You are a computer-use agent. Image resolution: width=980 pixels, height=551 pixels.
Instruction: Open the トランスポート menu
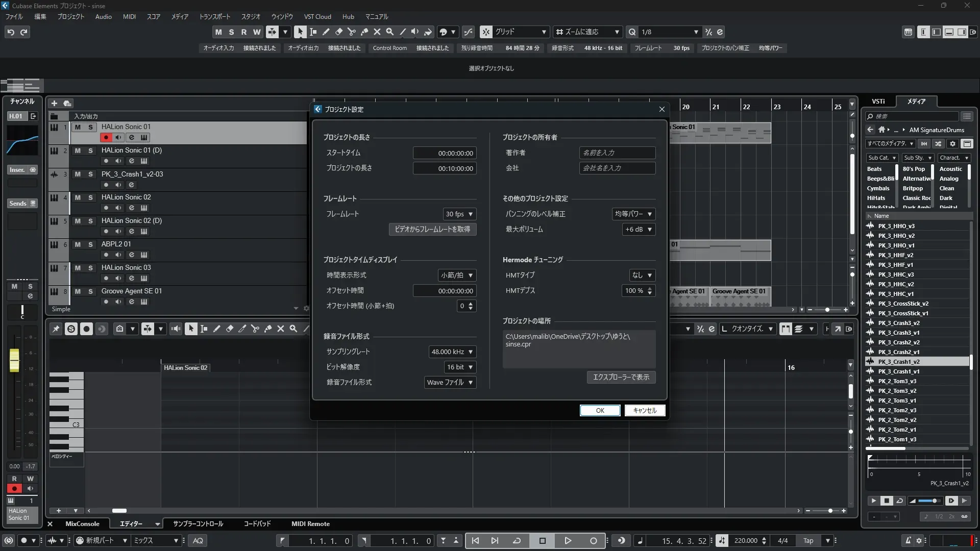click(214, 16)
